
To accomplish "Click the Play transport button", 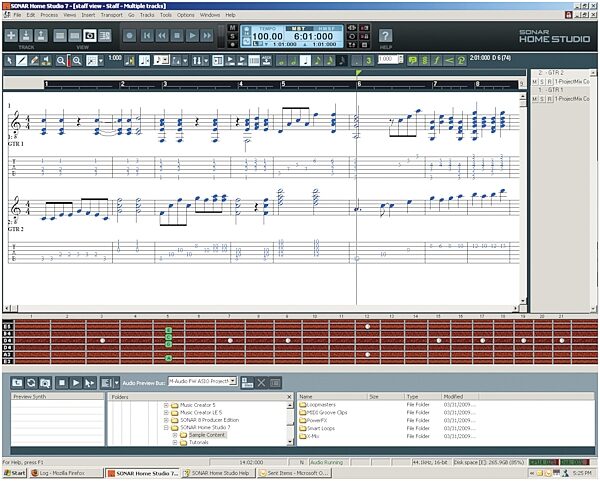I will click(192, 36).
